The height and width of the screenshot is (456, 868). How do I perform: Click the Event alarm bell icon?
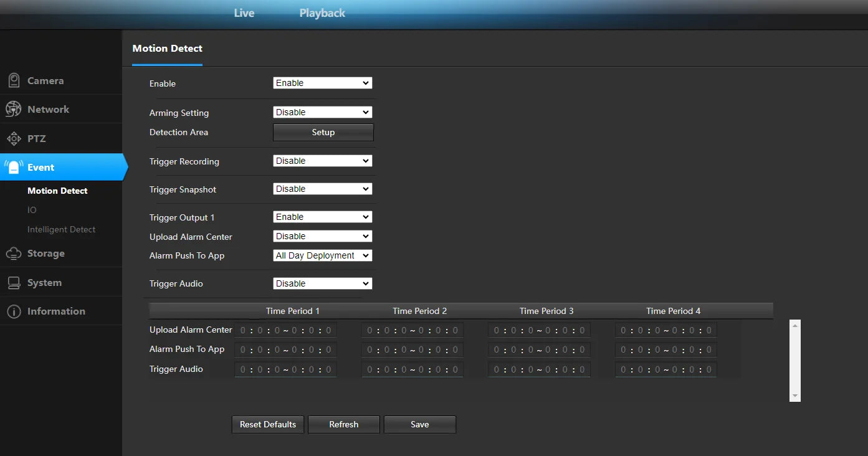(x=14, y=166)
